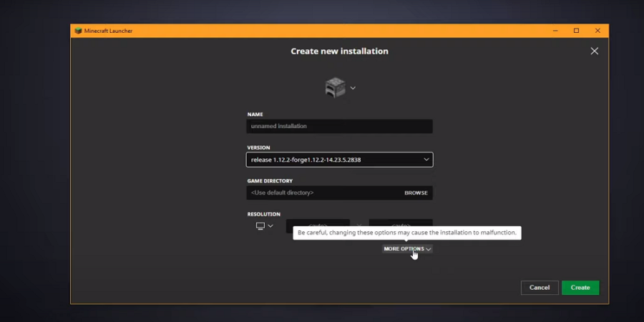644x322 pixels.
Task: Cancel the new installation
Action: point(540,288)
